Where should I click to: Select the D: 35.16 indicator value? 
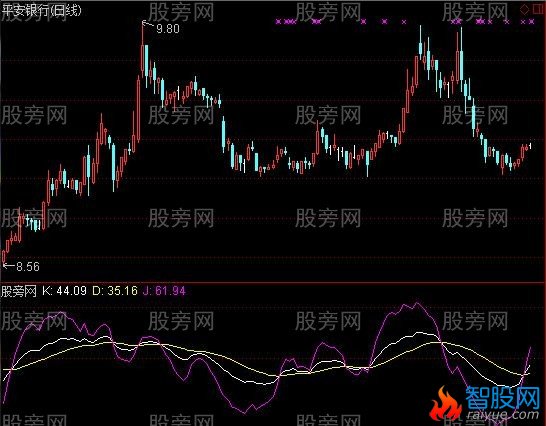115,291
